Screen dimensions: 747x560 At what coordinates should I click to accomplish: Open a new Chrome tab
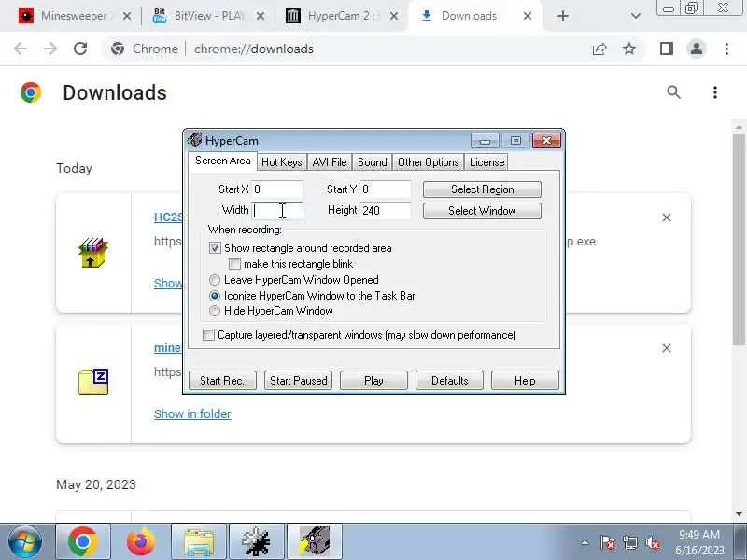(563, 16)
